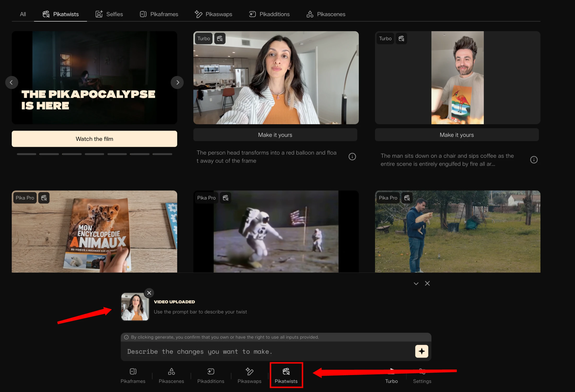Remove the uploaded video thumbnail

(x=149, y=293)
